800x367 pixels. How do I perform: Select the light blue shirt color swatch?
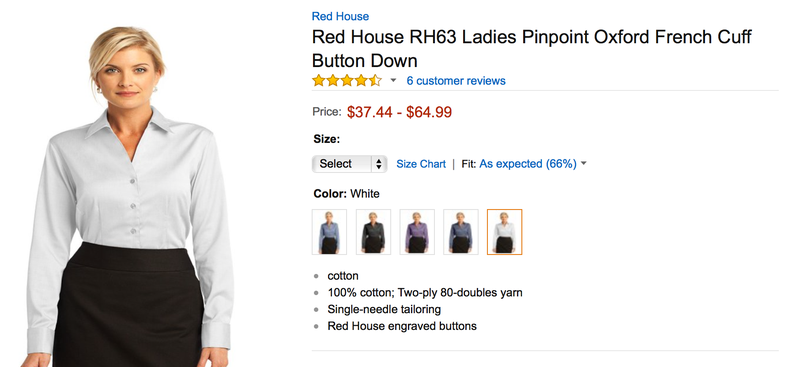tap(329, 232)
